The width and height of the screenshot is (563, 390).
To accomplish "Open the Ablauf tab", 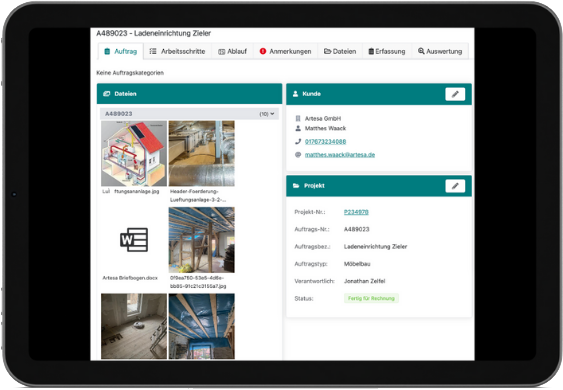I will [x=232, y=51].
